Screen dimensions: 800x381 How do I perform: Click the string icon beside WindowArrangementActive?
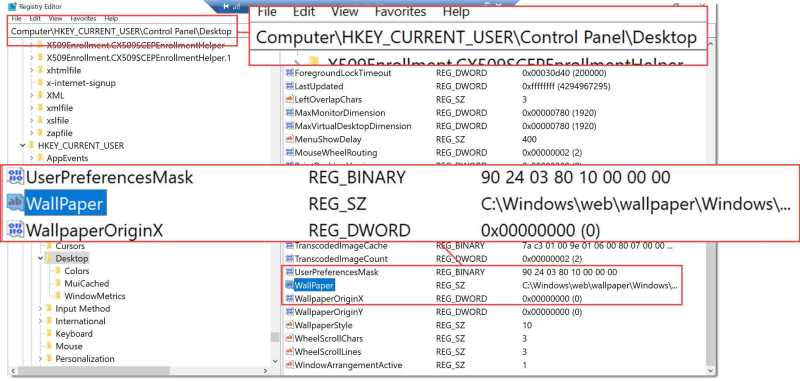pyautogui.click(x=290, y=365)
